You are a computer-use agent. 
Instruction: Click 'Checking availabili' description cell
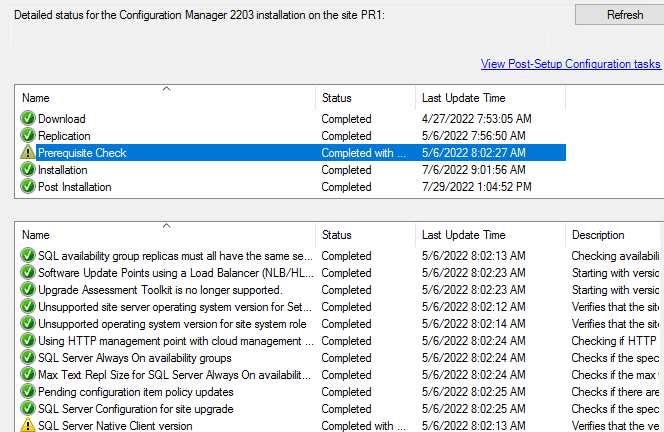615,256
